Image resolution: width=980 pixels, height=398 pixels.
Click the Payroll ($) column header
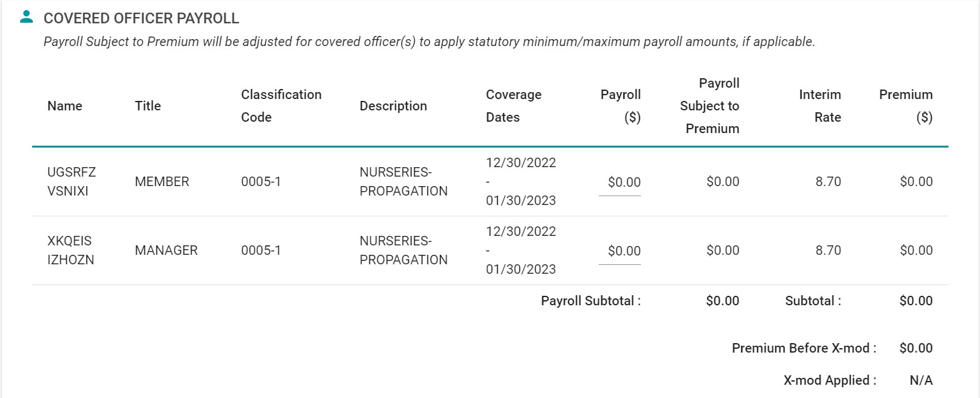pos(621,106)
